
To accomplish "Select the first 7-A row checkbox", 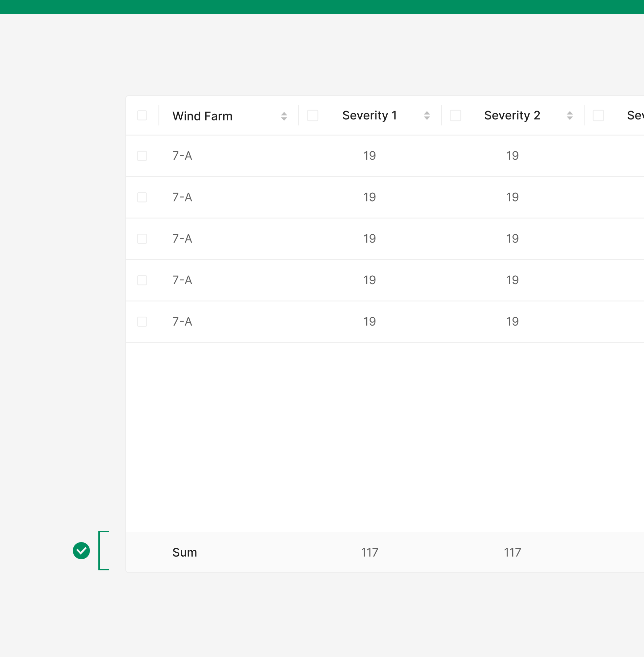I will [142, 156].
